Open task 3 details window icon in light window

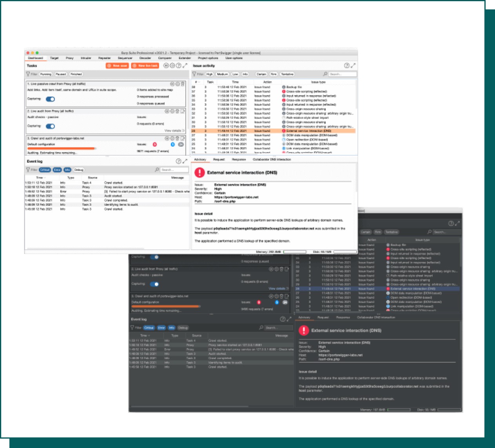point(183,138)
